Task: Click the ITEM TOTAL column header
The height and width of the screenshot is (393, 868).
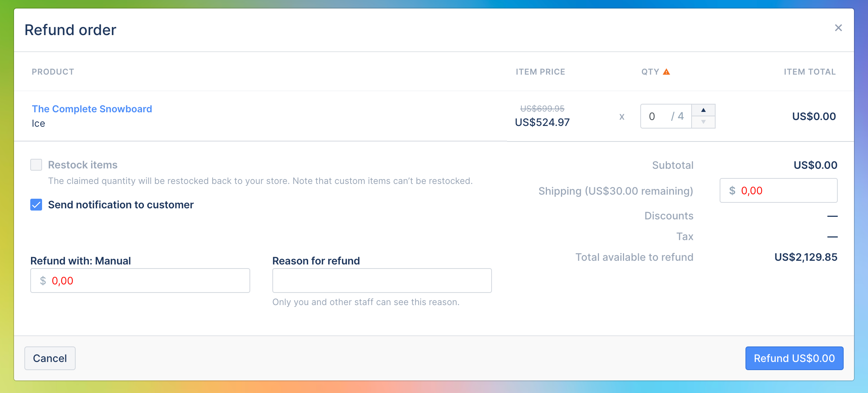Action: point(810,72)
